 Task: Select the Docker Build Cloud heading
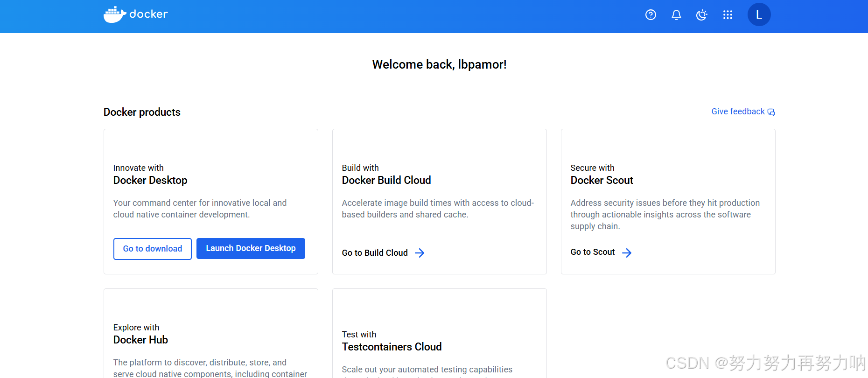[386, 180]
